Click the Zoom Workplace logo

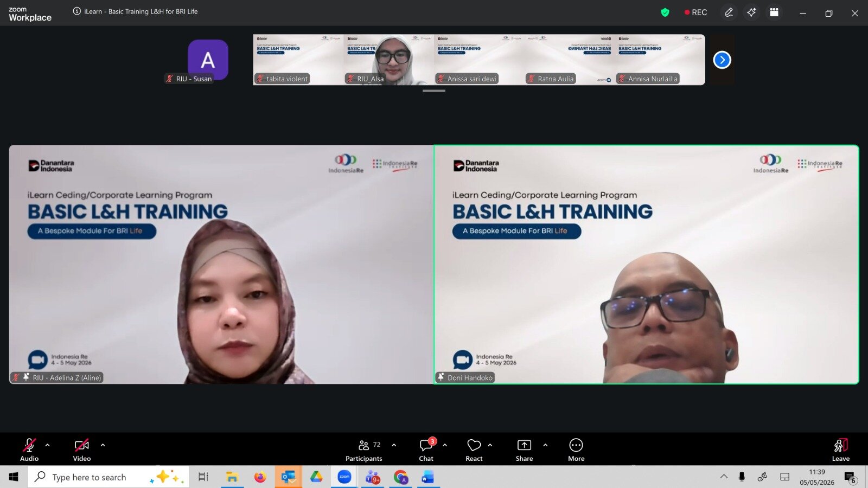[30, 14]
